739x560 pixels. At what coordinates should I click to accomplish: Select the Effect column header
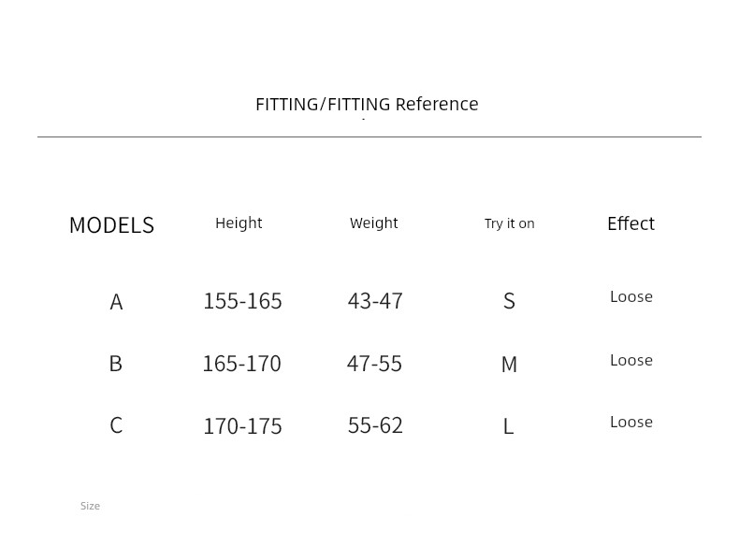630,223
